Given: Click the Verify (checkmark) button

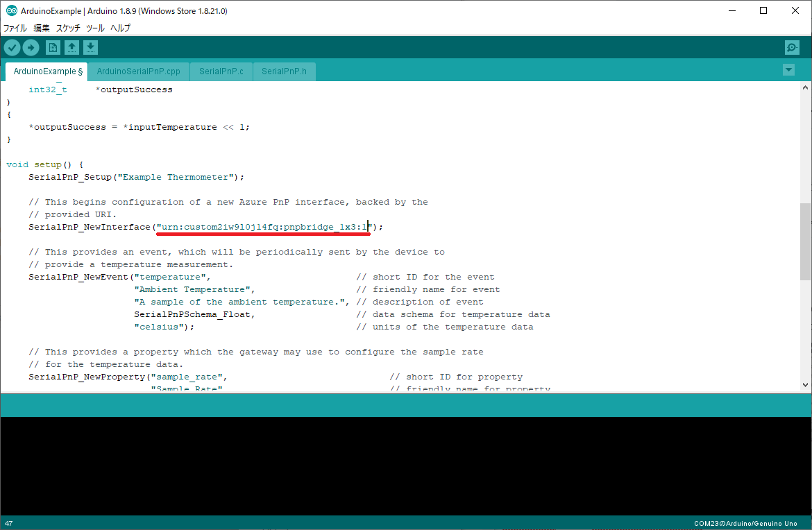Looking at the screenshot, I should pos(12,48).
